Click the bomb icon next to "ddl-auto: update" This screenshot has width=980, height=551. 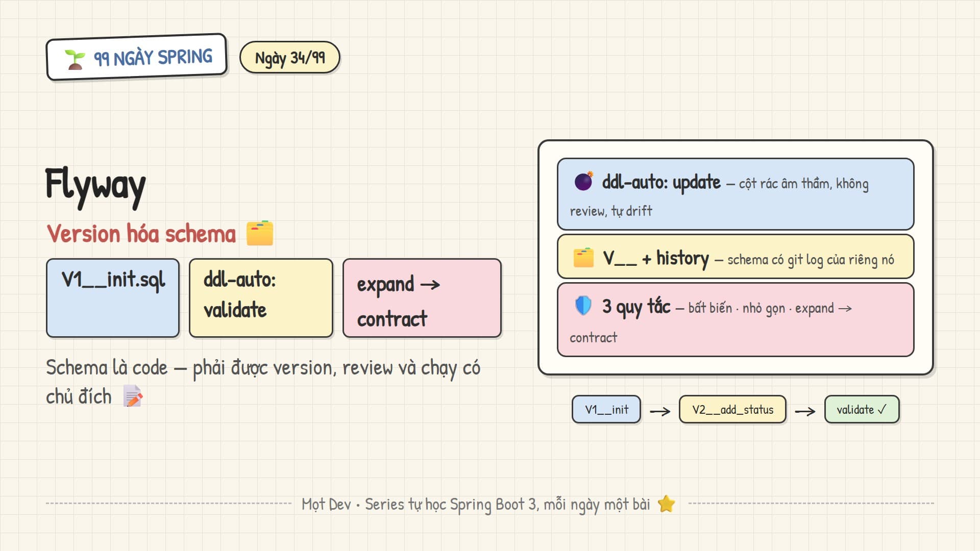583,181
